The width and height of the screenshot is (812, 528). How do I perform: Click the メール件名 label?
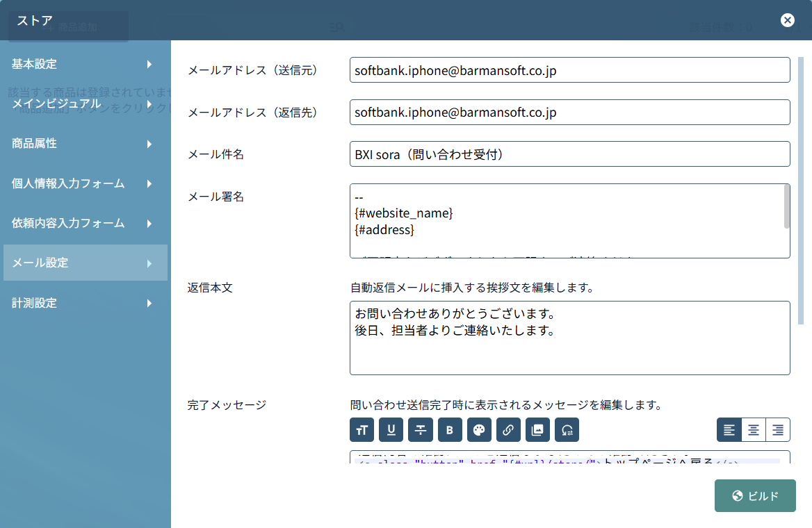click(x=216, y=154)
